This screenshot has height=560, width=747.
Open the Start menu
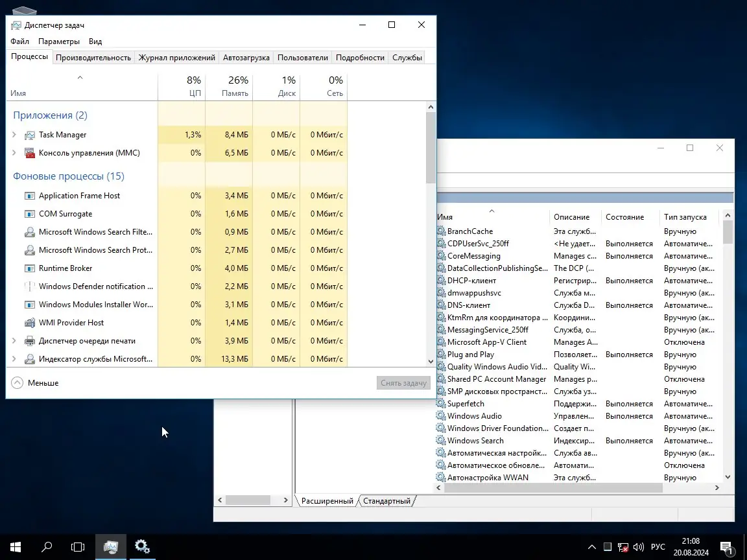[14, 546]
